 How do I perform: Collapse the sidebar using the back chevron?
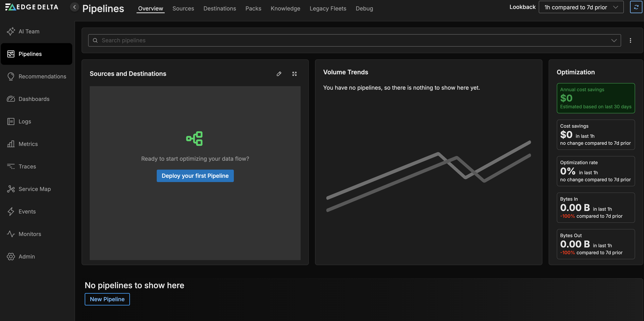74,7
